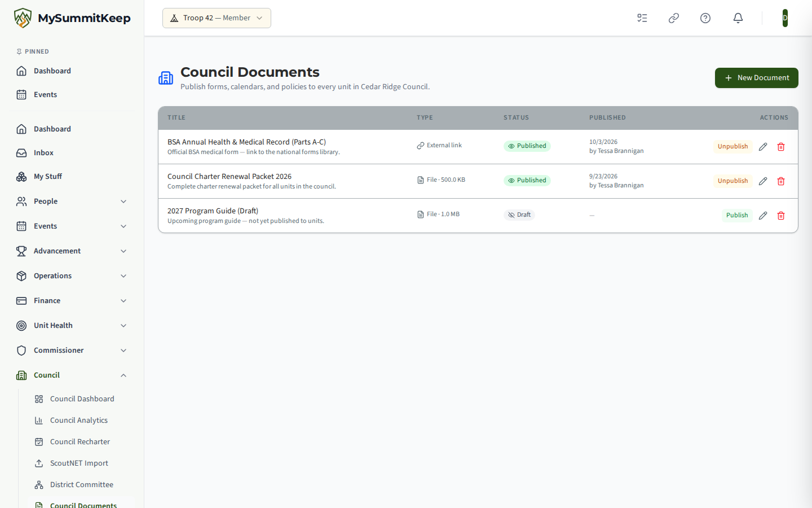Collapse the Council menu chevron

123,375
